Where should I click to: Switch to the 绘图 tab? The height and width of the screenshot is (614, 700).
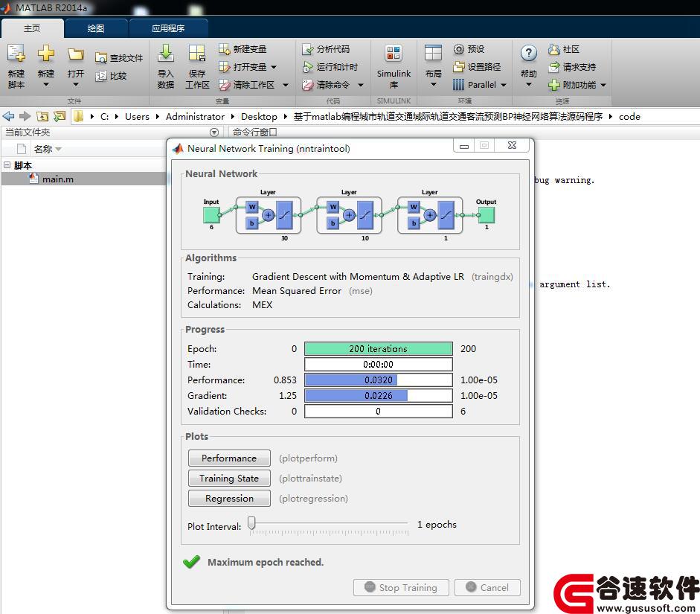96,28
